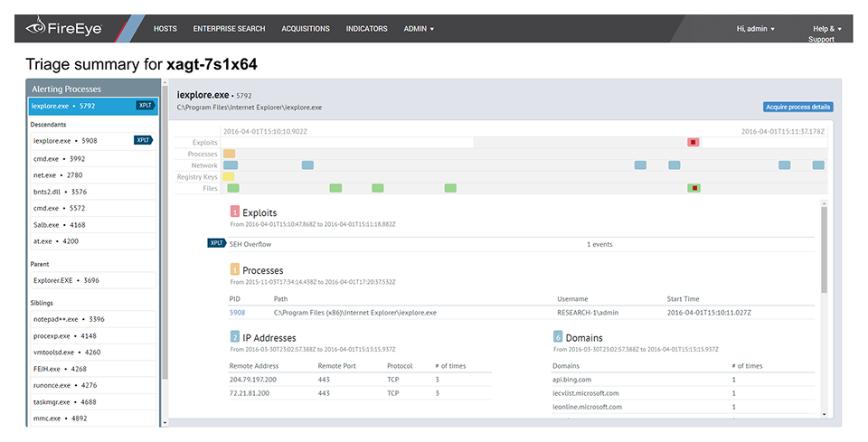Click XPLT badge on iexplore.exe 5908
The image size is (868, 442).
(x=143, y=140)
